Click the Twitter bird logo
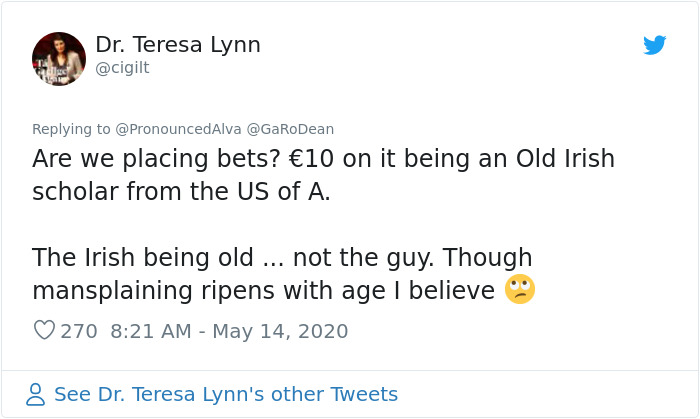Viewport: 700px width, 419px height. point(655,45)
